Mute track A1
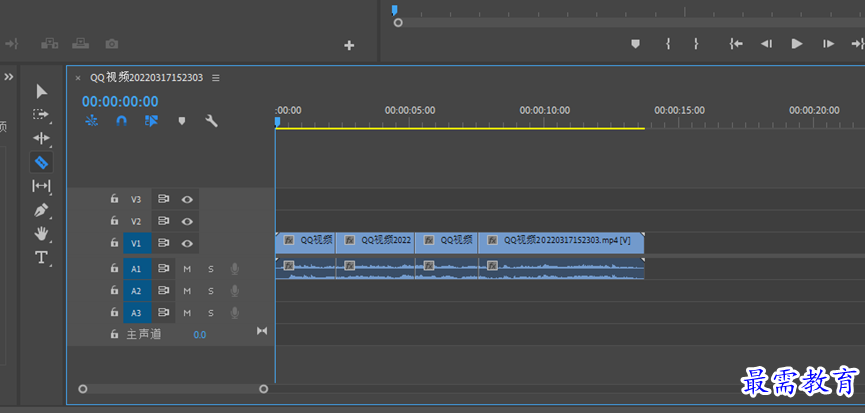 coord(187,269)
